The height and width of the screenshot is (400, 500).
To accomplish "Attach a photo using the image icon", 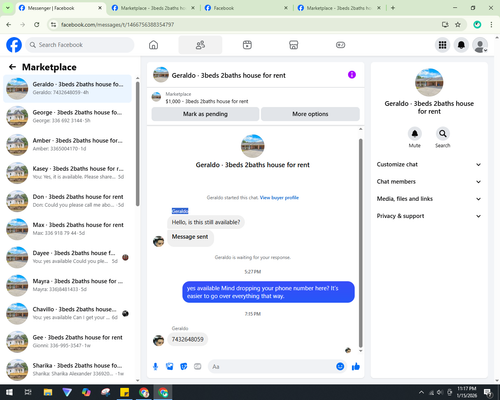I will pyautogui.click(x=170, y=367).
